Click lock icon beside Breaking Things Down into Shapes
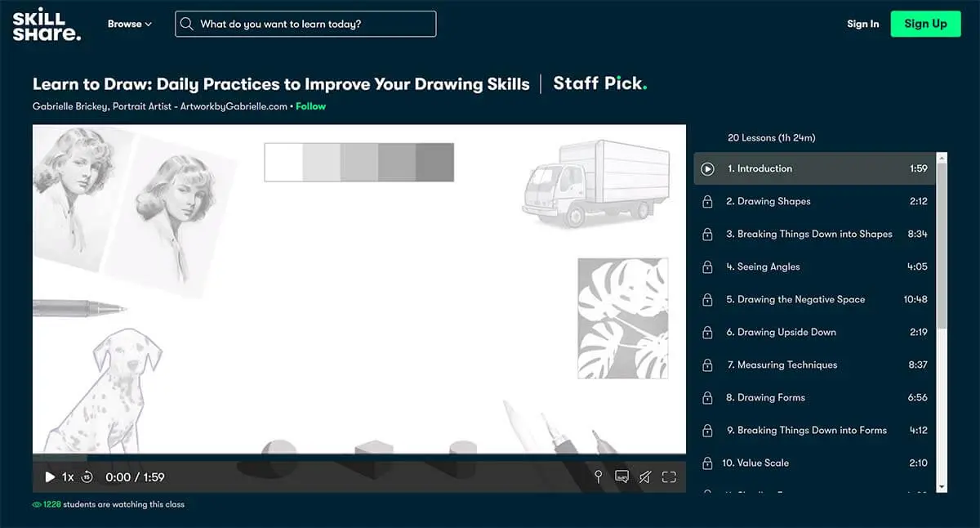Viewport: 980px width, 528px height. click(708, 234)
